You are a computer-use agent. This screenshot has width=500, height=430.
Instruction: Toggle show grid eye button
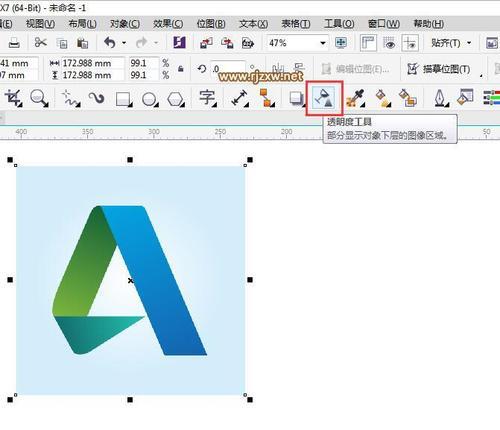(x=389, y=43)
